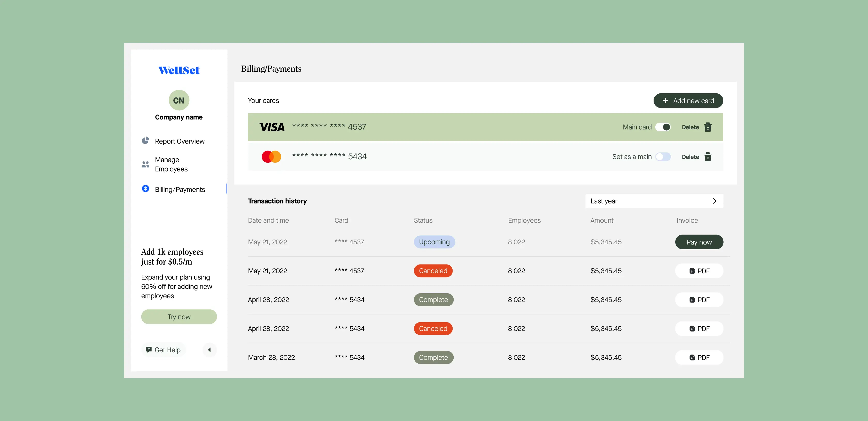
Task: Click the Try now promo button
Action: pyautogui.click(x=179, y=317)
